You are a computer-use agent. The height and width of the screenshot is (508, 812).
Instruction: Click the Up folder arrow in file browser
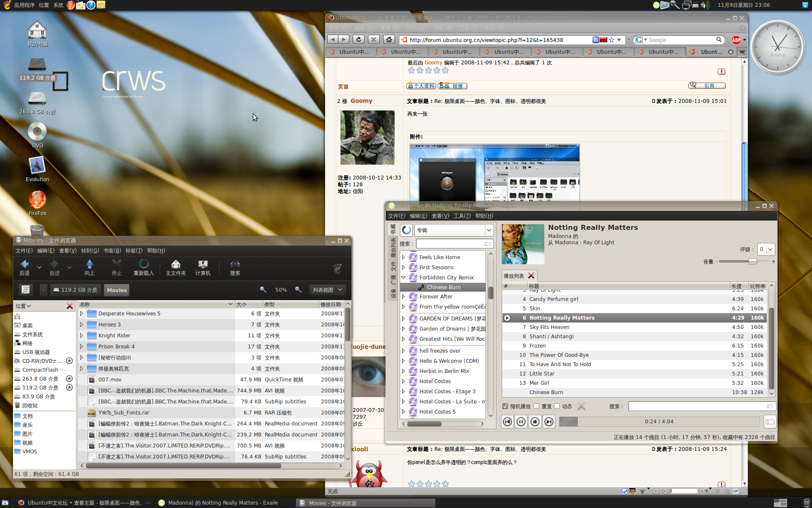click(x=90, y=268)
